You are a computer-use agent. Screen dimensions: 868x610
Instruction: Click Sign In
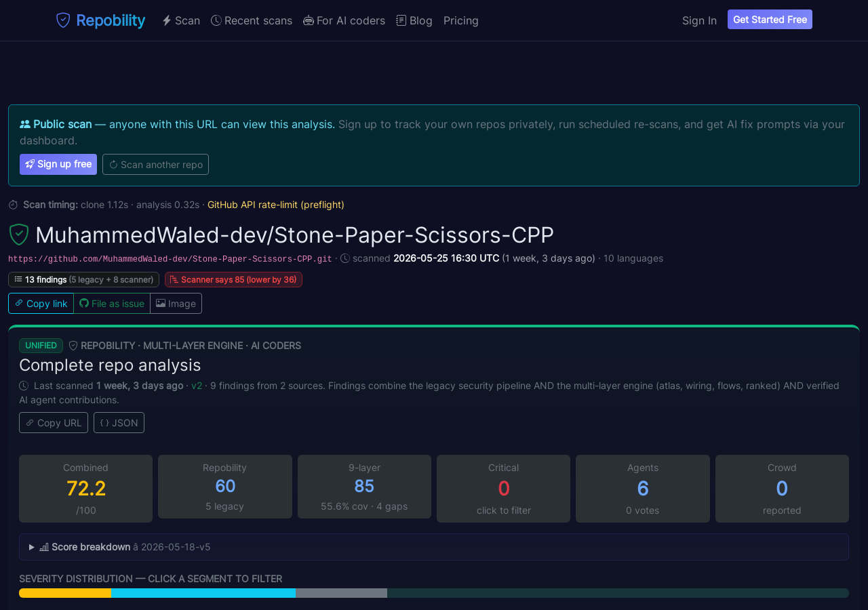click(x=699, y=20)
